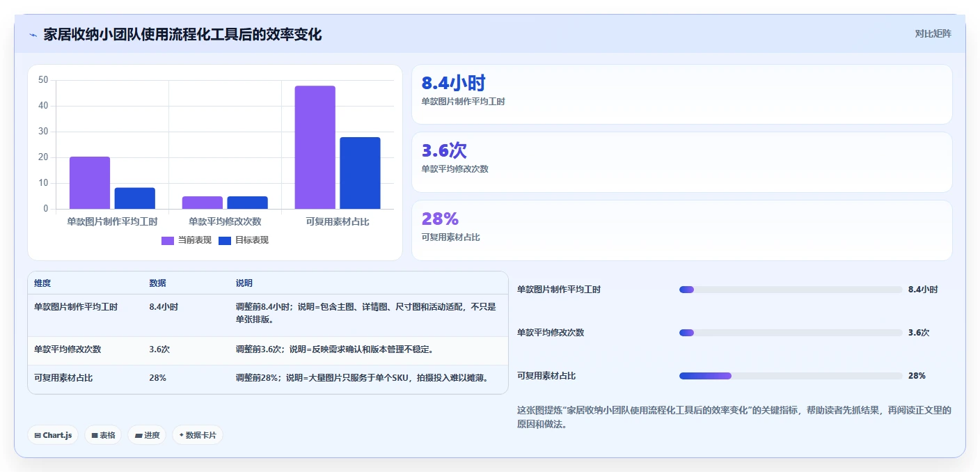Select the 表格 chip
980x472 pixels.
tap(103, 435)
